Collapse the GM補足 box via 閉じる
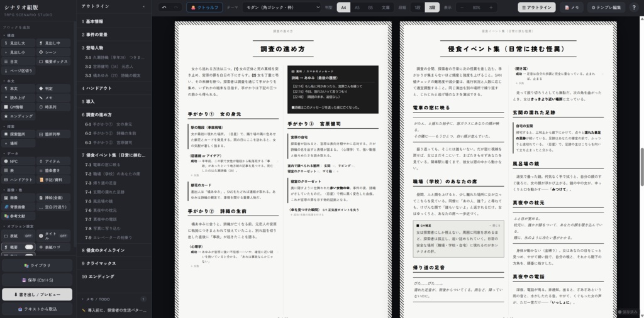This screenshot has height=318, width=644. (x=496, y=225)
